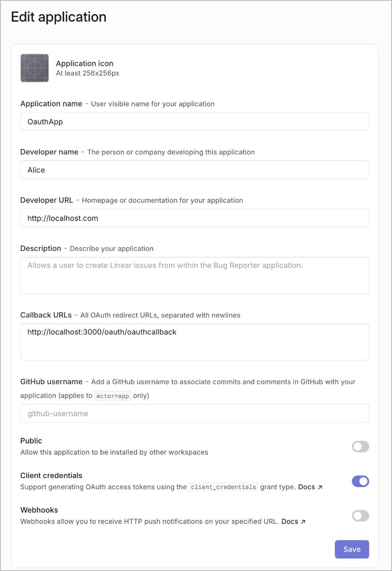Disable the Client credentials toggle
Image resolution: width=392 pixels, height=571 pixels.
360,481
